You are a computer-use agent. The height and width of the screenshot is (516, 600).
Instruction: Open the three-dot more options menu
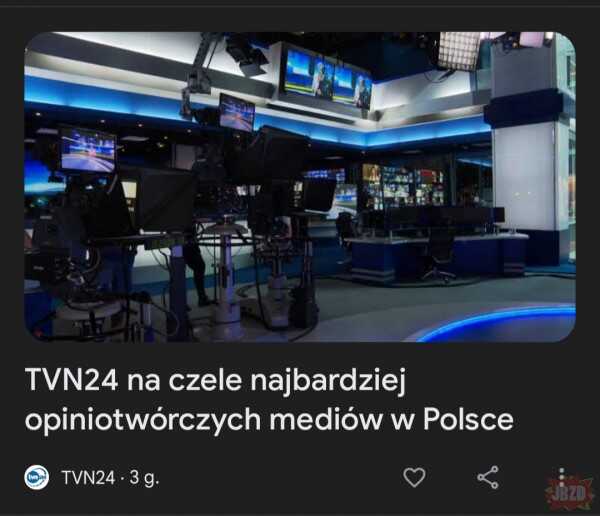click(x=561, y=477)
